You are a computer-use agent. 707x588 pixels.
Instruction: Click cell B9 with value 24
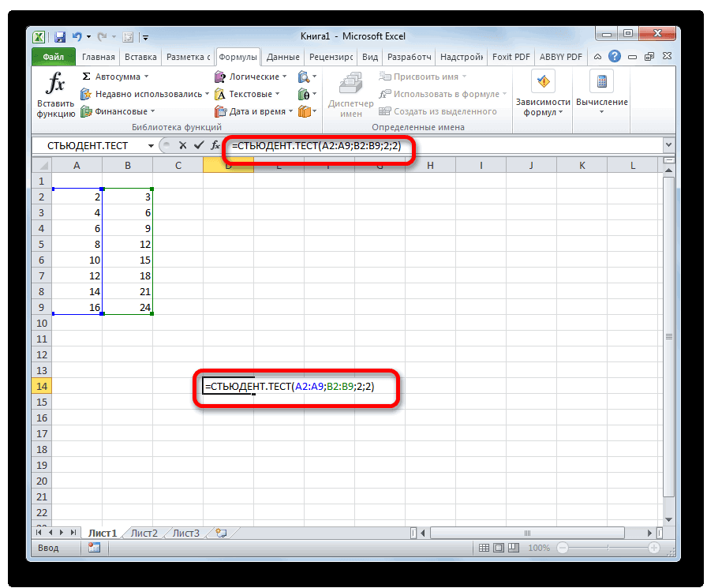coord(128,308)
